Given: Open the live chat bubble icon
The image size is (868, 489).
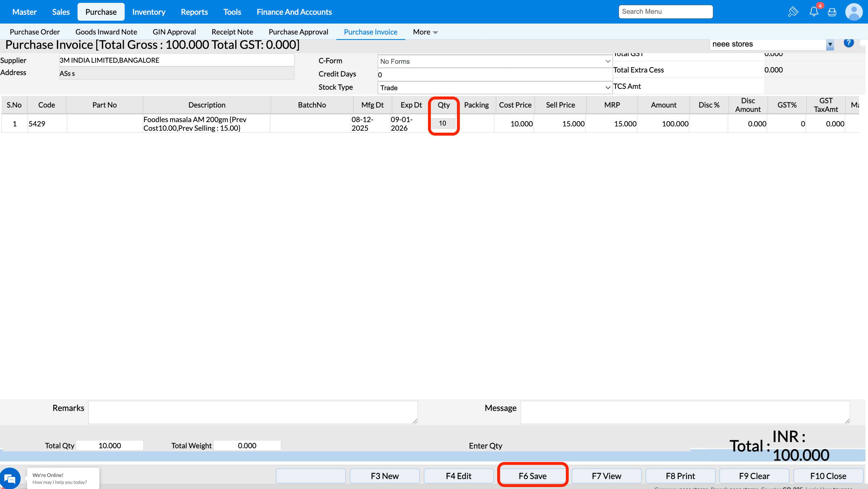Looking at the screenshot, I should (x=10, y=478).
